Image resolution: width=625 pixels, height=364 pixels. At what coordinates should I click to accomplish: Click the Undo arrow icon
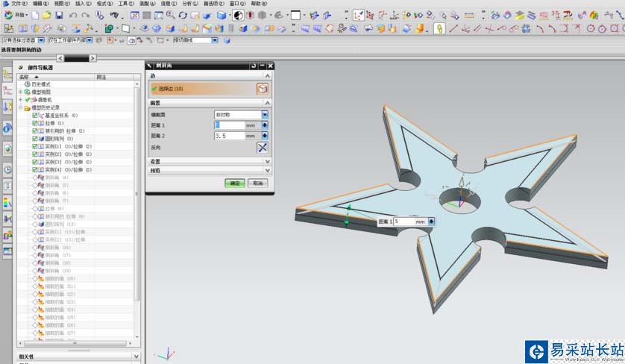click(x=73, y=15)
